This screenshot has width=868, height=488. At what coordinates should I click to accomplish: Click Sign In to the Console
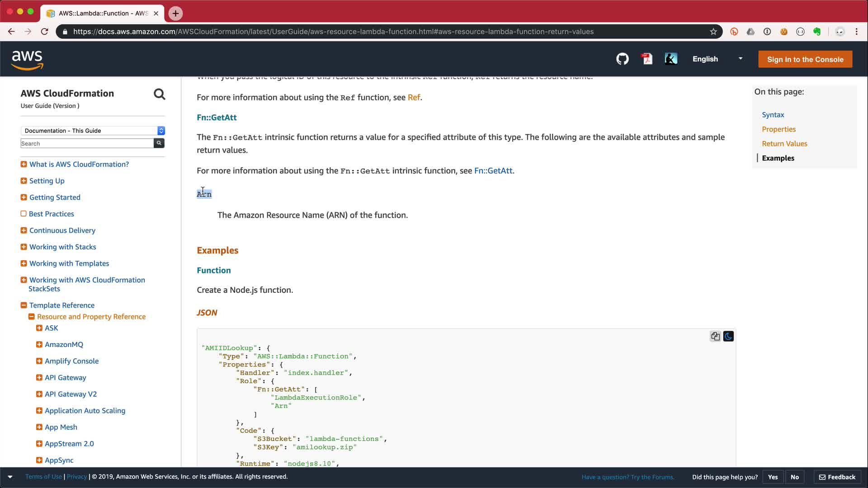[805, 60]
